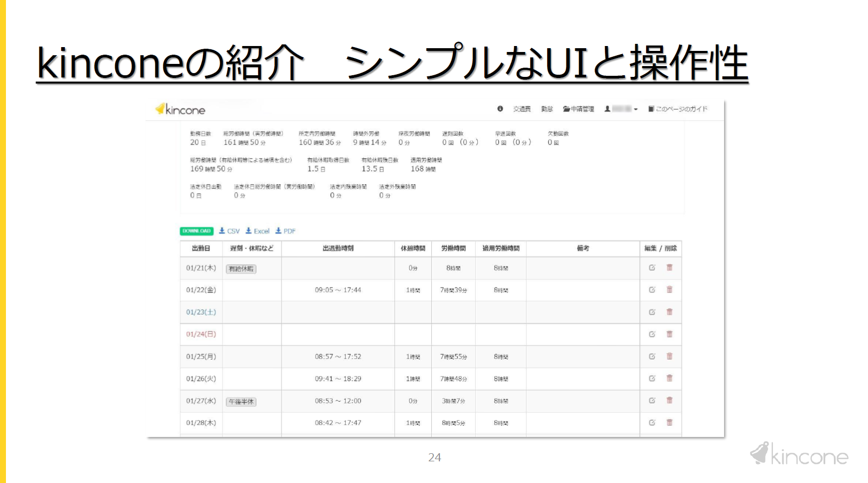The height and width of the screenshot is (483, 868).
Task: Edit the 01/27(水) row
Action: pos(652,401)
